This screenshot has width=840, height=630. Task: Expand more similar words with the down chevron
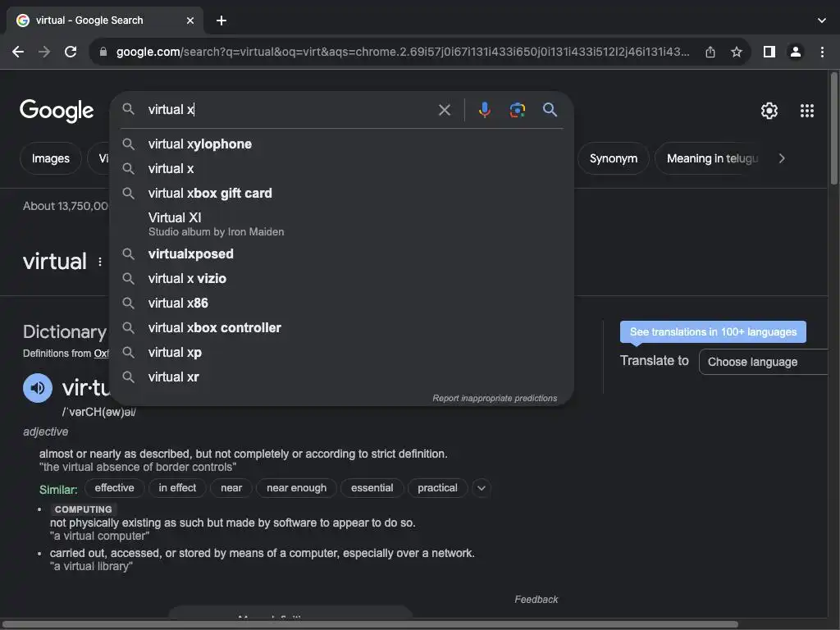481,488
